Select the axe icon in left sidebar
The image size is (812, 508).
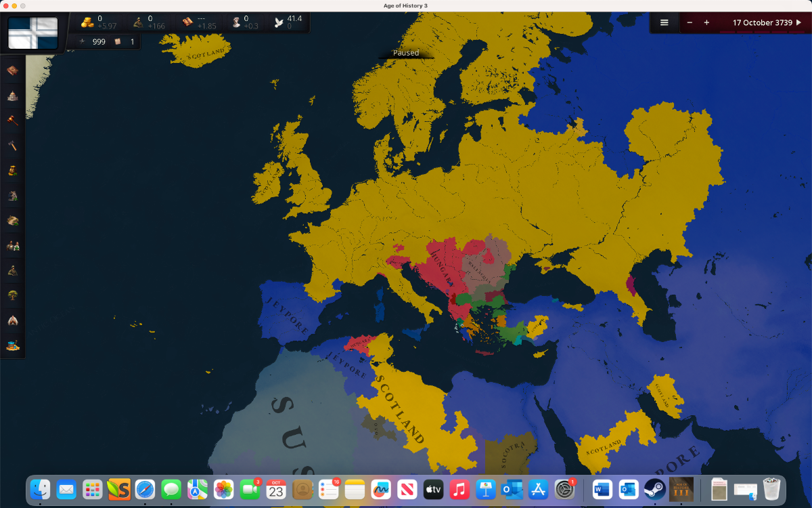(x=12, y=146)
